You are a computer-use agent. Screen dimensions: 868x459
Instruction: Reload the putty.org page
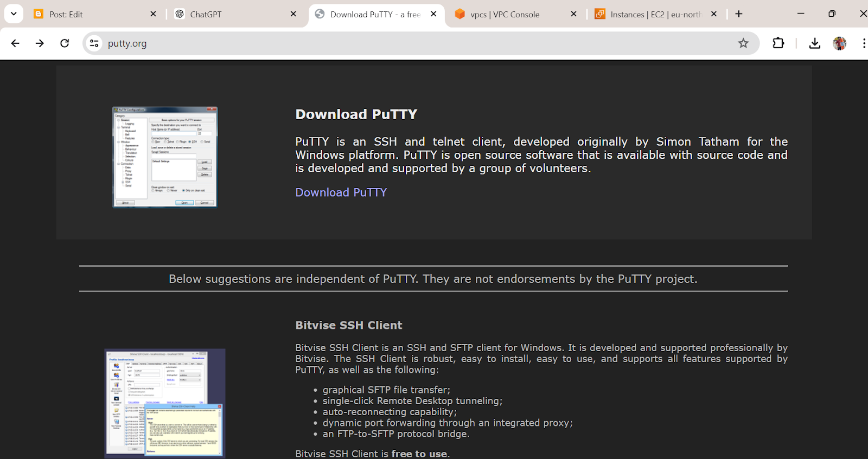tap(65, 43)
